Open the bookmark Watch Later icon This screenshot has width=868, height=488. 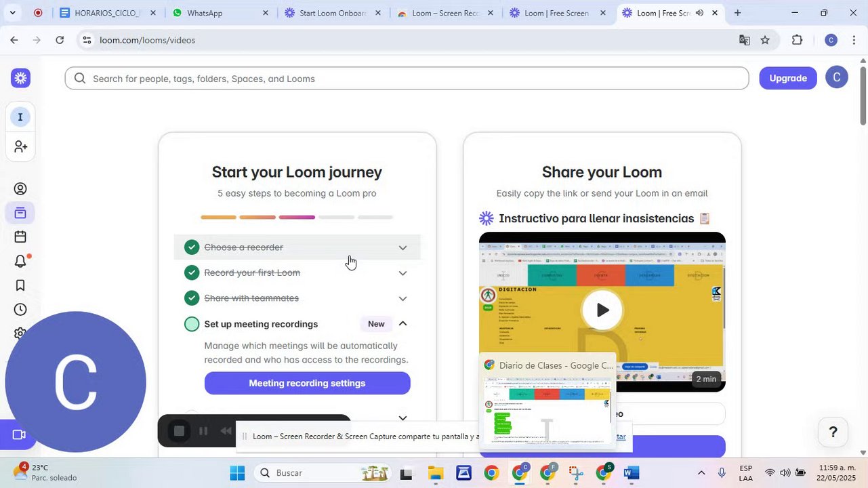coord(20,285)
